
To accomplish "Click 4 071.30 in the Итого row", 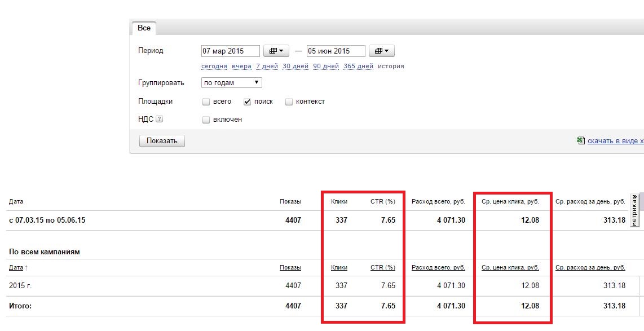I will [x=451, y=306].
